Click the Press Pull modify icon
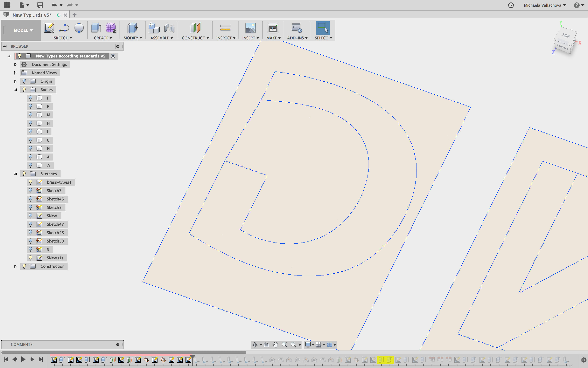 pos(132,28)
